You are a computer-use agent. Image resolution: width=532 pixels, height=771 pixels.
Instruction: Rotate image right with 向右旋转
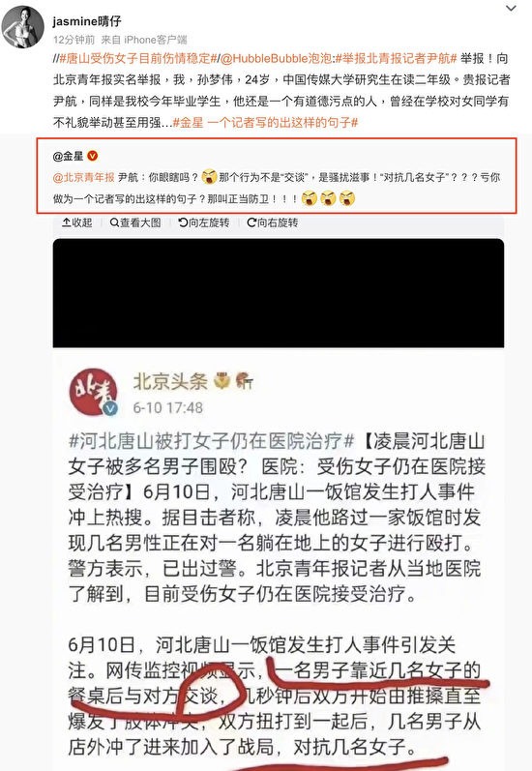(x=273, y=222)
